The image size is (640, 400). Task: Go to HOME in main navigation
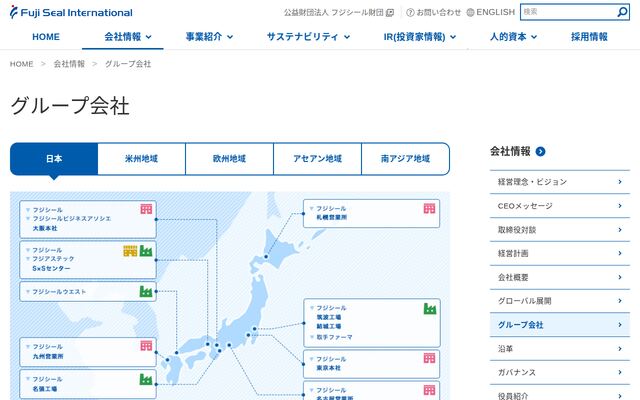coord(46,37)
